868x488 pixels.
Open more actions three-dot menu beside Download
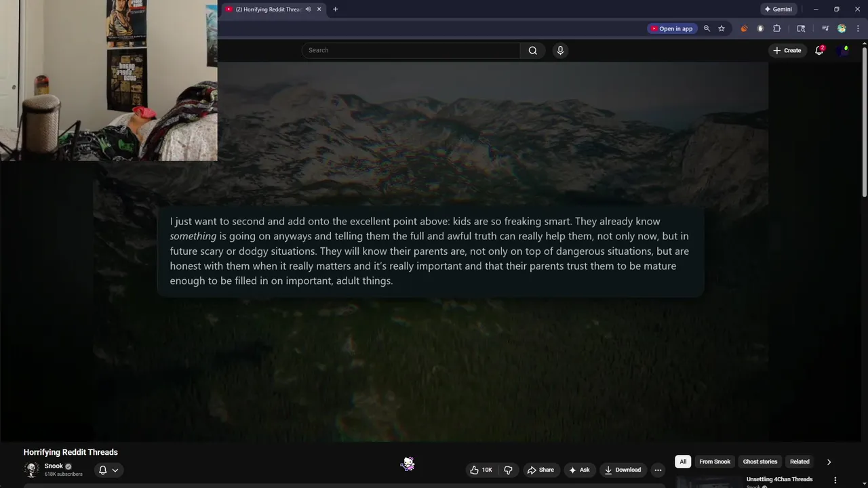coord(658,470)
